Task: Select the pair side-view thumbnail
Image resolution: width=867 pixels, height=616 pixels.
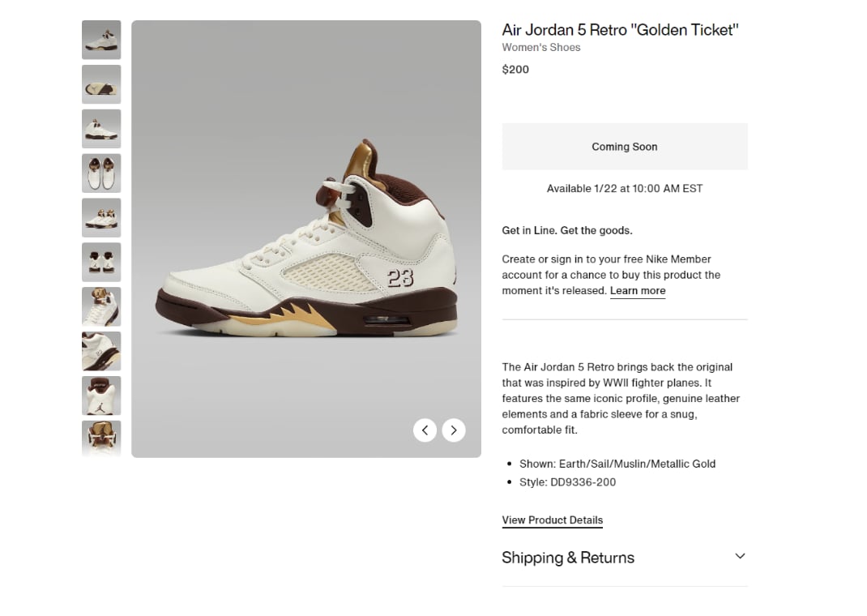Action: point(101,218)
